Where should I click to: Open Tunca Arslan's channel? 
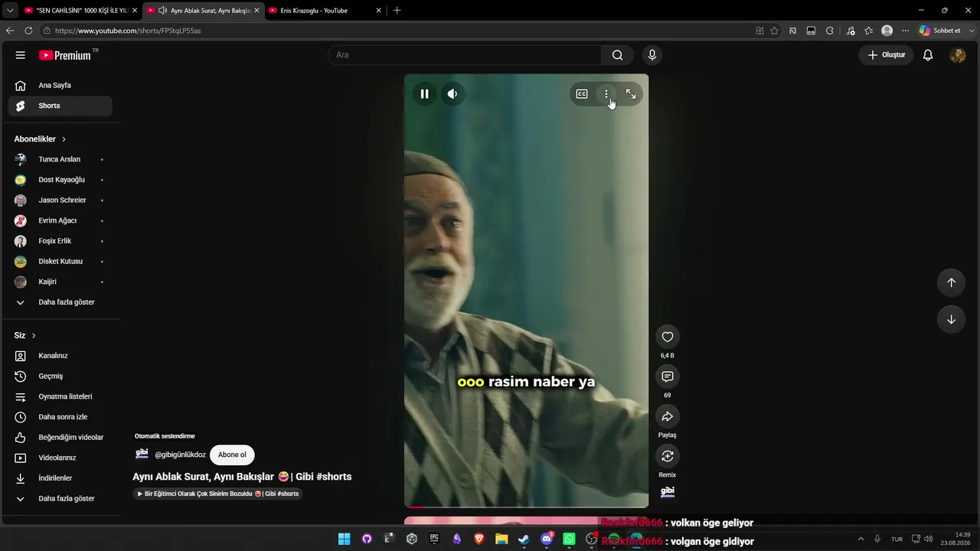pos(60,159)
